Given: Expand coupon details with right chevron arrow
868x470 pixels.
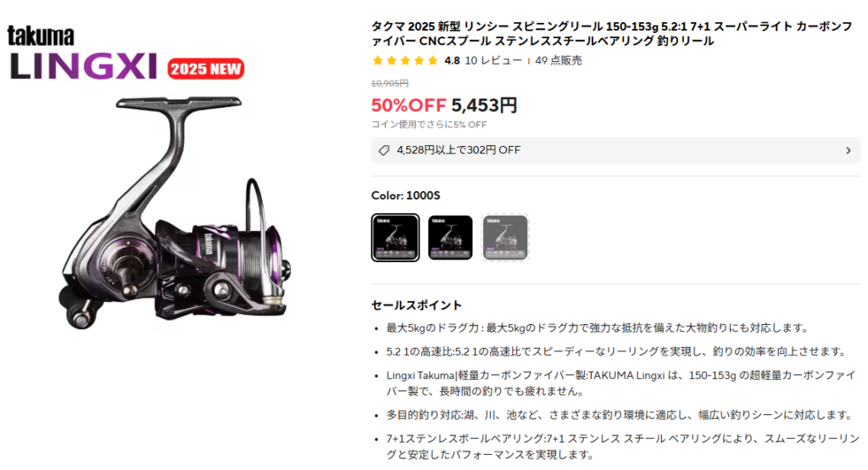Looking at the screenshot, I should (848, 151).
